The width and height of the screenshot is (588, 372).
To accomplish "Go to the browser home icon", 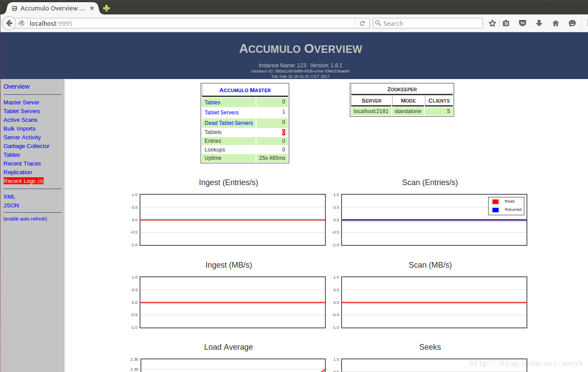I will 556,23.
